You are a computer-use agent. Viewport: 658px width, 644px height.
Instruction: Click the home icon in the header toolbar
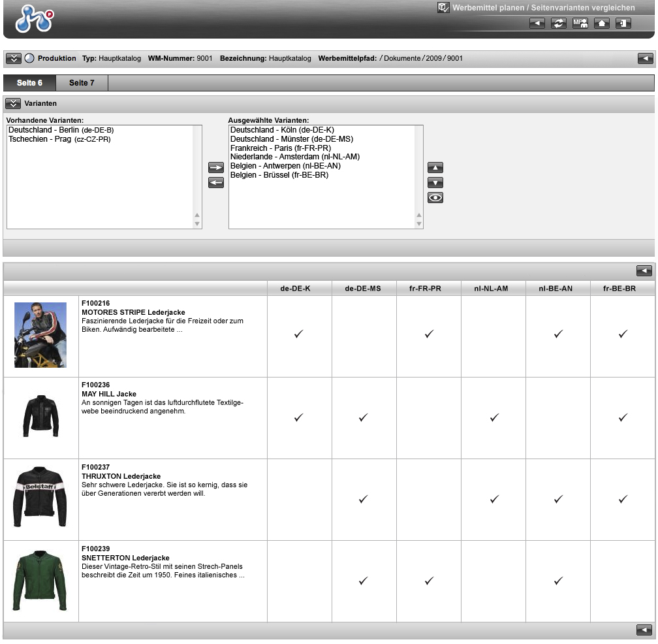(x=602, y=23)
